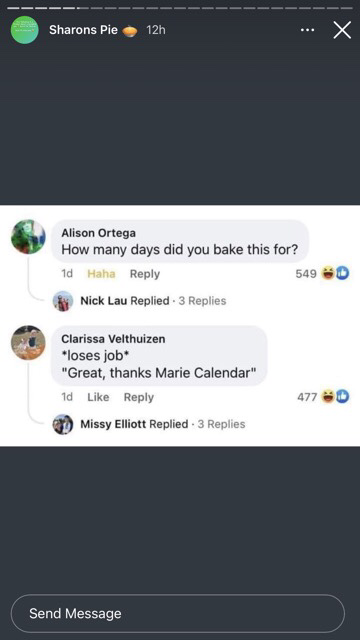This screenshot has width=360, height=640.
Task: Expand the 3 replies under Nick Lau
Action: tap(202, 301)
